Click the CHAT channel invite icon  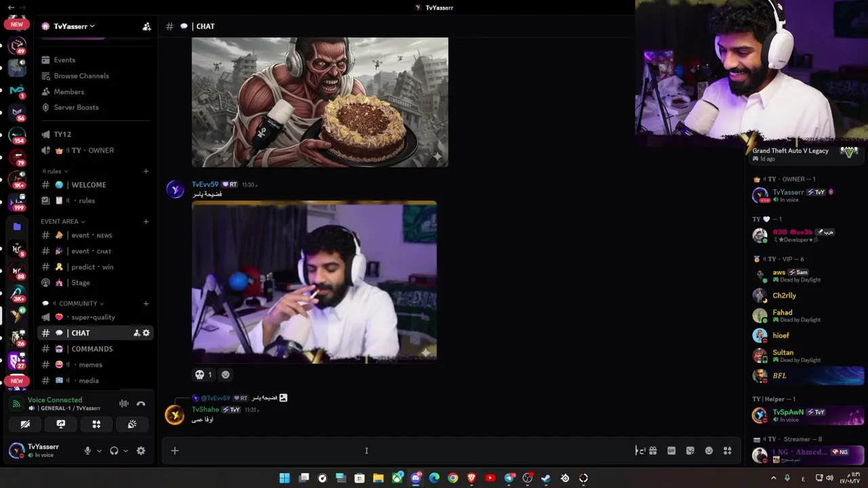tap(136, 333)
